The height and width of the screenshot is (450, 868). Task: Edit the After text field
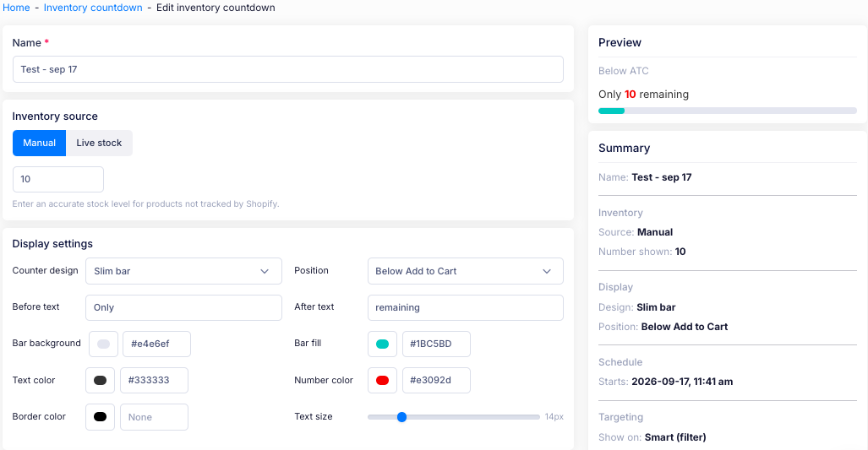click(x=466, y=307)
